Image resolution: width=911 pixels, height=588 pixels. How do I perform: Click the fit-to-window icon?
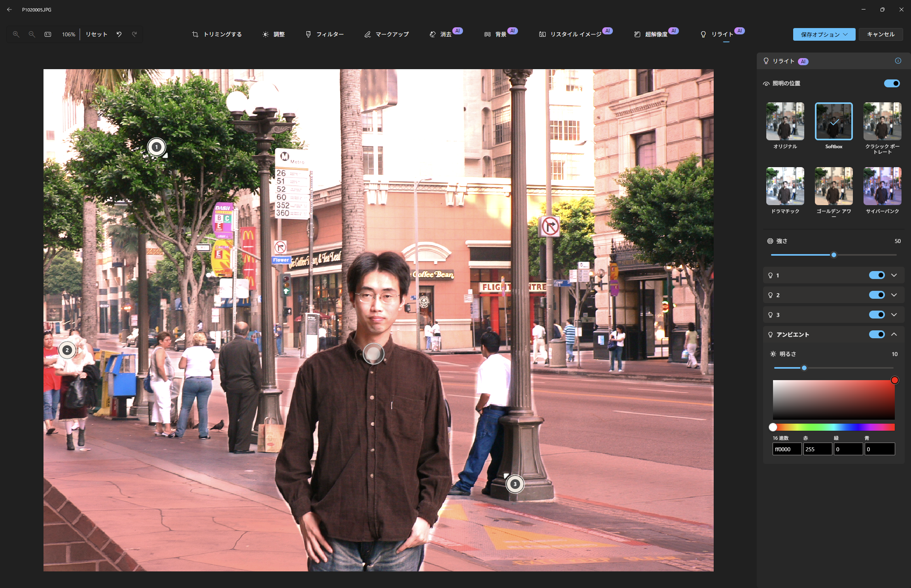pyautogui.click(x=48, y=34)
